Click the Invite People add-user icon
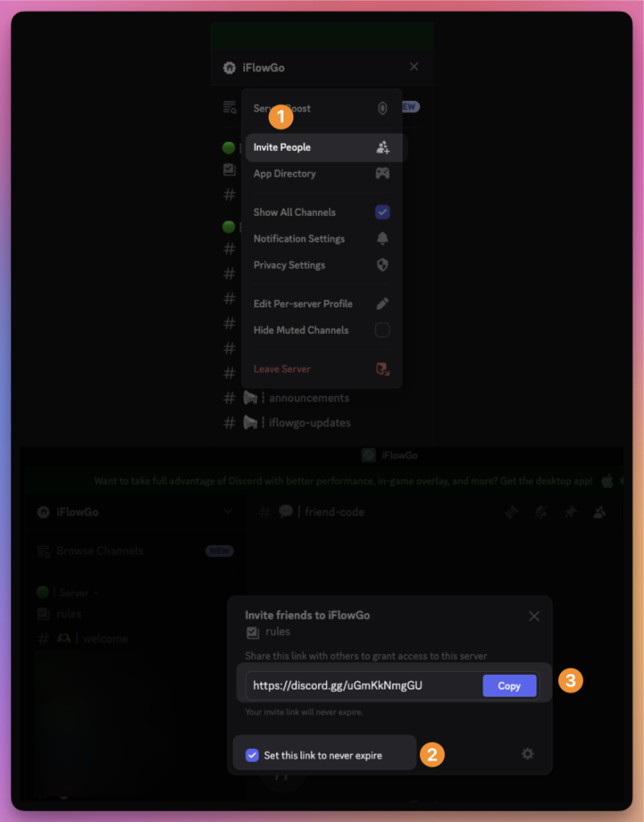This screenshot has height=822, width=644. (382, 148)
